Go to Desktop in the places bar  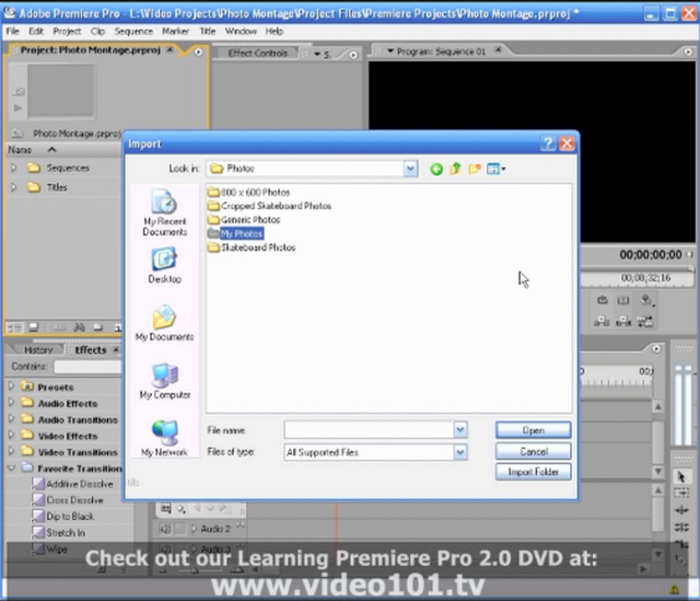click(164, 265)
